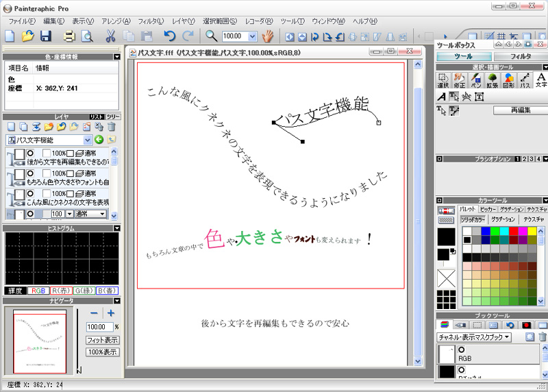Toggle the checkbox after 100% on こんな風に layer
This screenshot has width=548, height=392.
[x=71, y=194]
